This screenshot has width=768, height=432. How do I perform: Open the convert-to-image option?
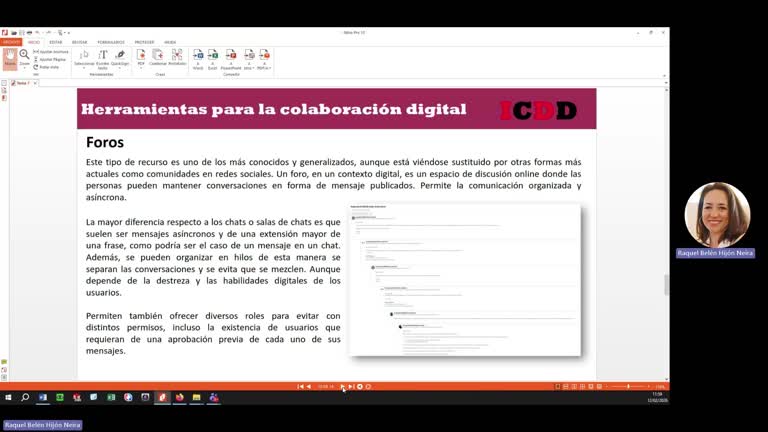pyautogui.click(x=249, y=59)
